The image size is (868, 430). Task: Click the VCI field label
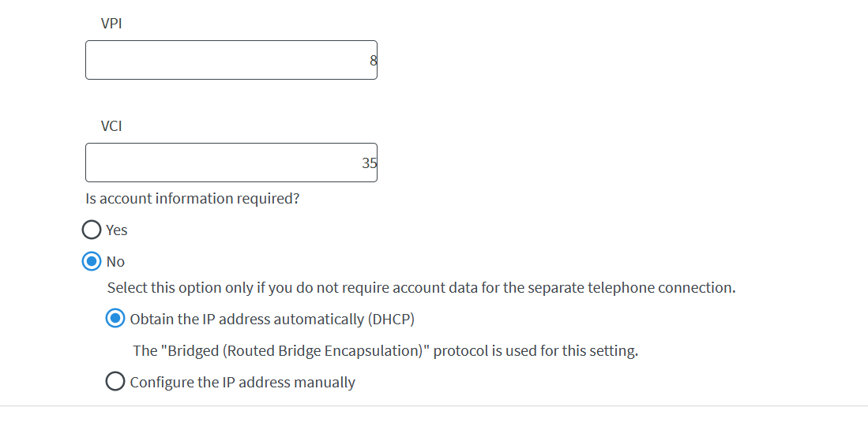[x=111, y=126]
